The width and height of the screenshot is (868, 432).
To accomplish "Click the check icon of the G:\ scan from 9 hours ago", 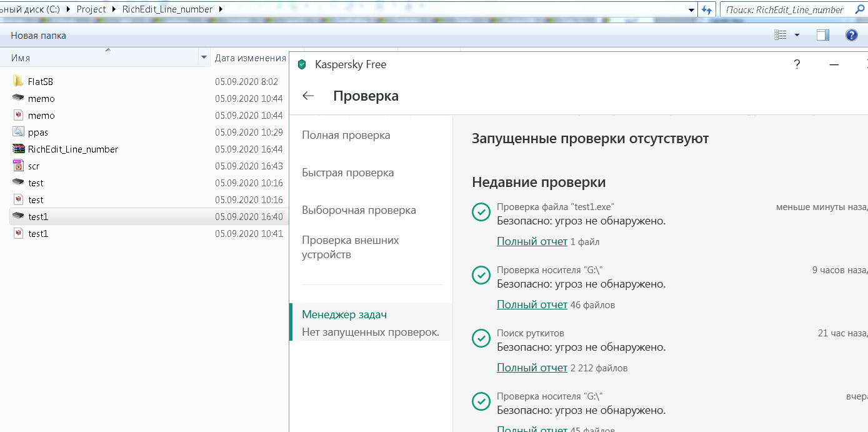I will click(x=481, y=275).
